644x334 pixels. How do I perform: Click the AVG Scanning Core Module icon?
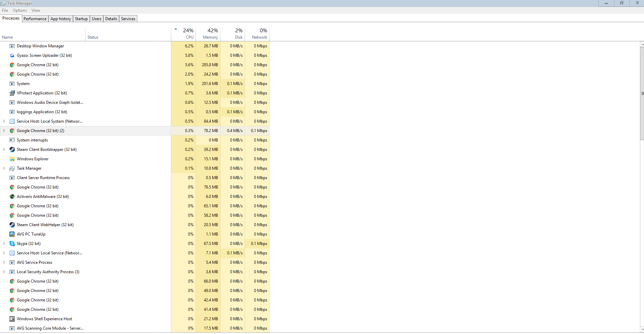[x=12, y=328]
